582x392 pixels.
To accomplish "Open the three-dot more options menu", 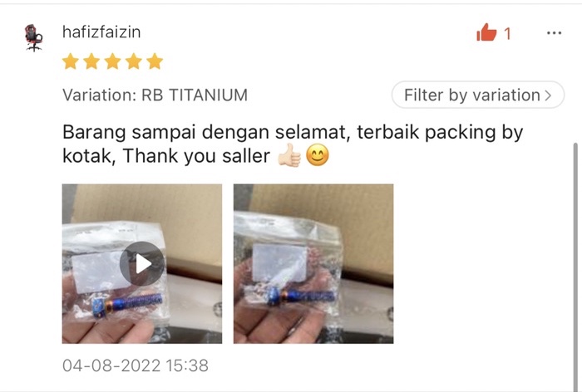I will [554, 33].
